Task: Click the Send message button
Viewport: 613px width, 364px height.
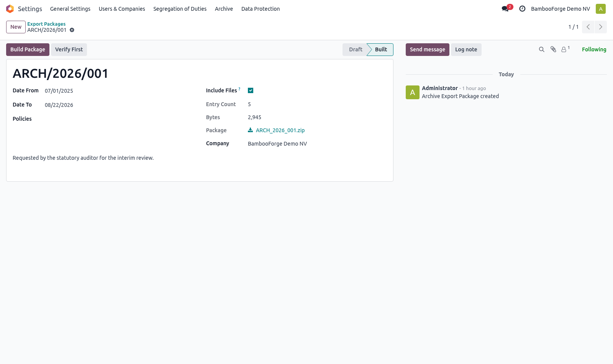Action: coord(428,49)
